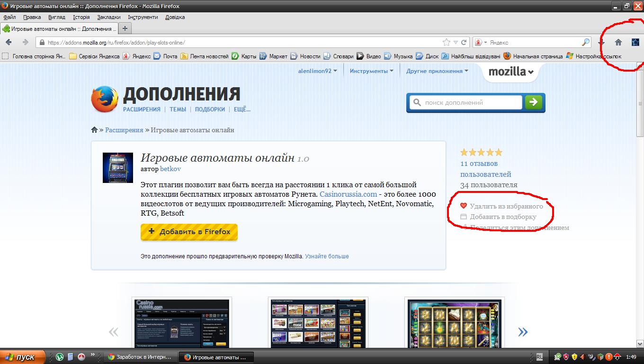The width and height of the screenshot is (644, 364).
Task: Open the Почта bookmark
Action: 165,56
